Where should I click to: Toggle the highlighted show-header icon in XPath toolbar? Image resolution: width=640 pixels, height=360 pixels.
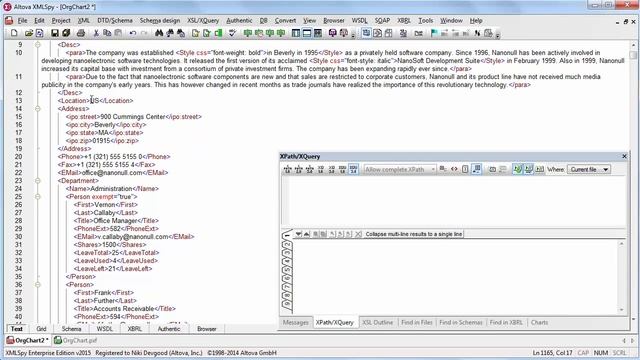coord(476,169)
